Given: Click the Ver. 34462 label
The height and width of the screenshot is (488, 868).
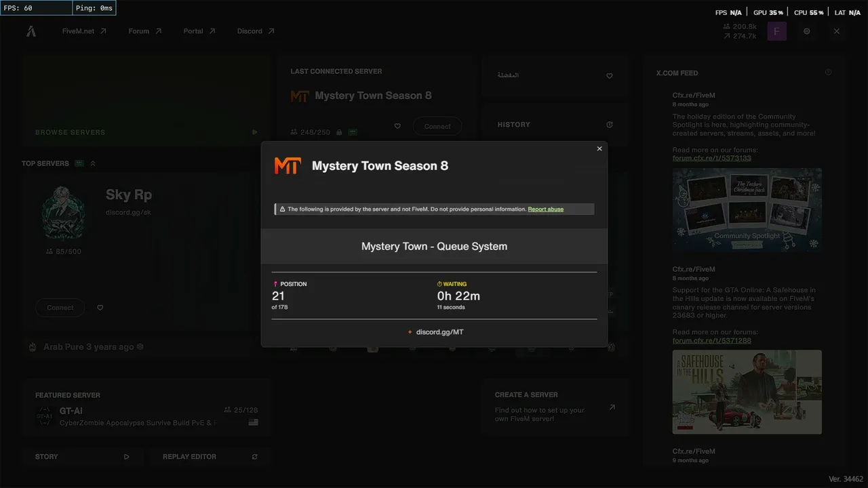Looking at the screenshot, I should [846, 479].
